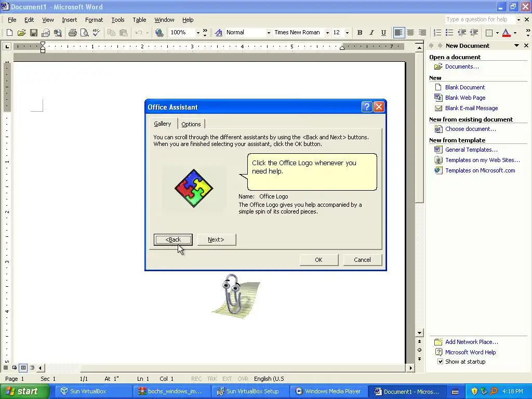Click the Office Logo puzzle image
The height and width of the screenshot is (399, 532).
(x=194, y=188)
